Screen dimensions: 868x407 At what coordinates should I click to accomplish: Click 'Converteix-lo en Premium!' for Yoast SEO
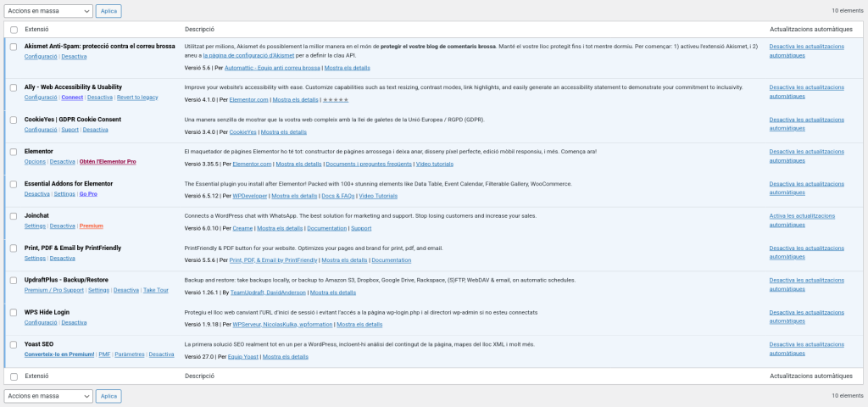(x=59, y=354)
